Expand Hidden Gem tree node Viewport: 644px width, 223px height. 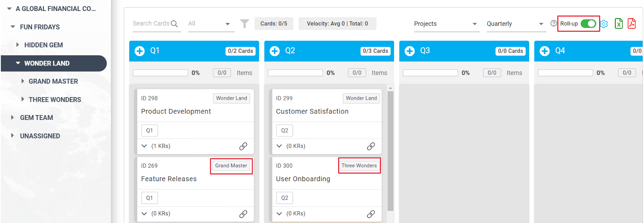[x=18, y=45]
